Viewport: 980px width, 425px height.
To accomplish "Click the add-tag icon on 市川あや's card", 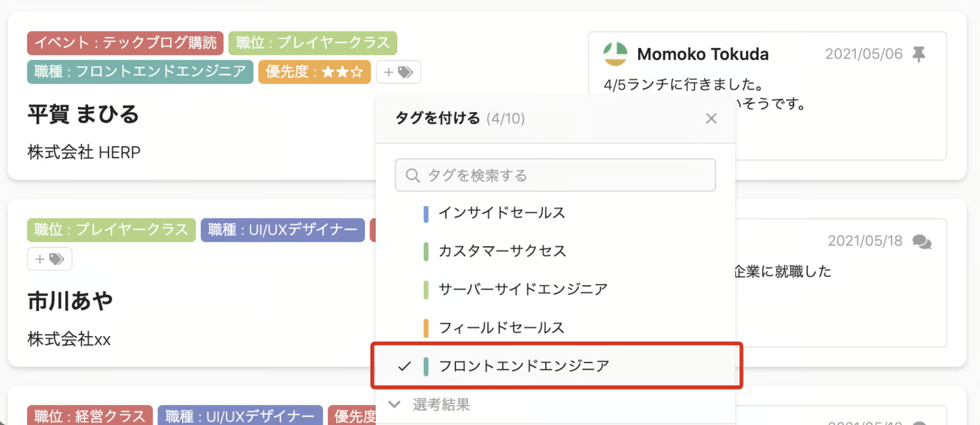I will [x=50, y=259].
